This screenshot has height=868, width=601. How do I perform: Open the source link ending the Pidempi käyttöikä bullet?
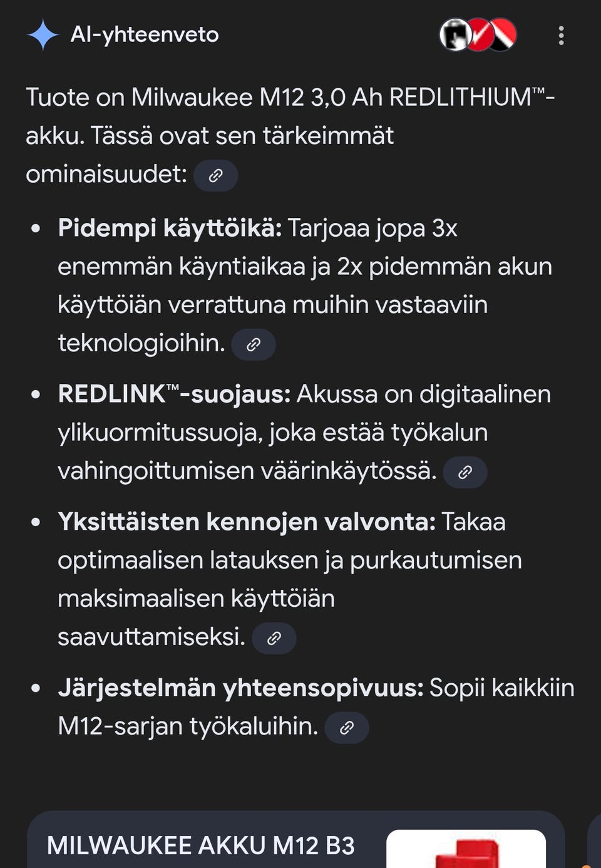254,344
